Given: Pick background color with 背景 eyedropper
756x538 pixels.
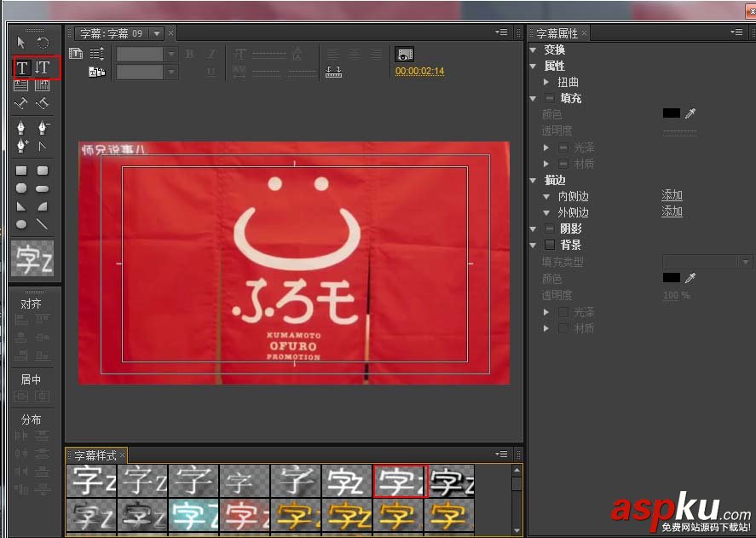Looking at the screenshot, I should coord(690,278).
